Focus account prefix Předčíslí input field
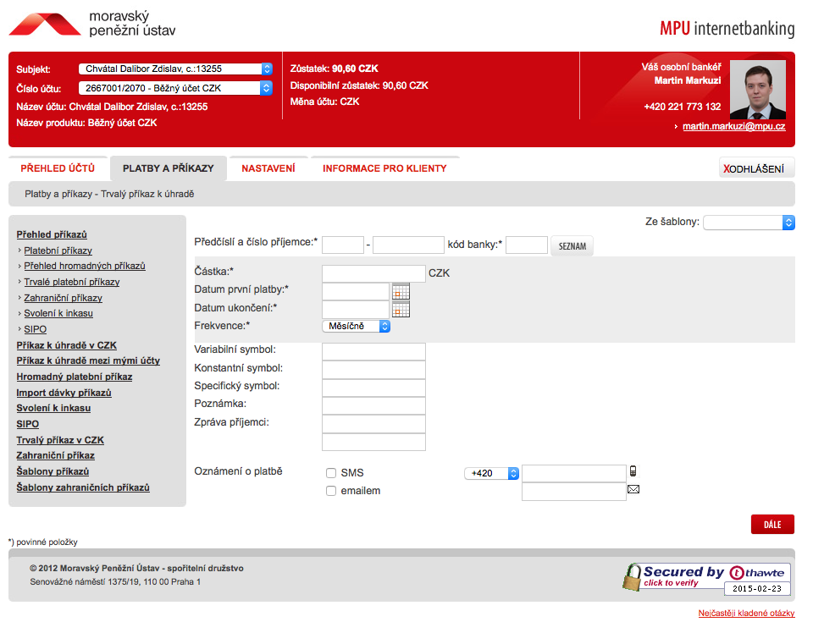 tap(343, 245)
